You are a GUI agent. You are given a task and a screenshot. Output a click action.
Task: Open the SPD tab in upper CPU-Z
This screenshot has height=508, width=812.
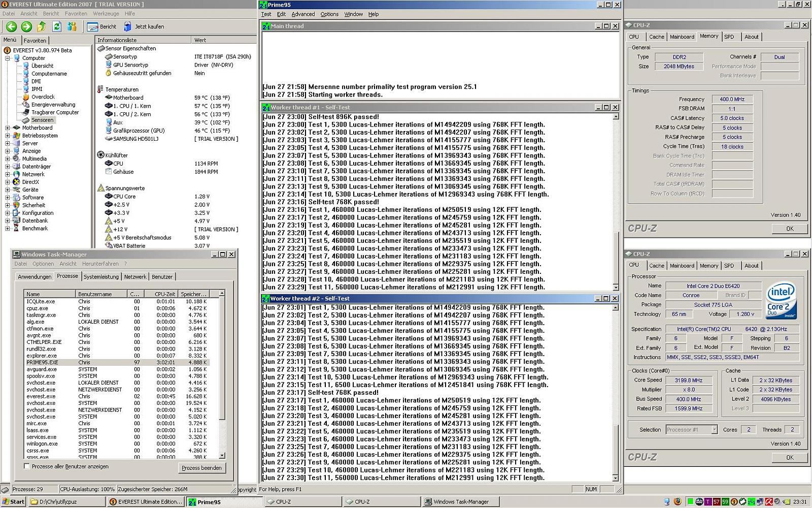point(729,37)
